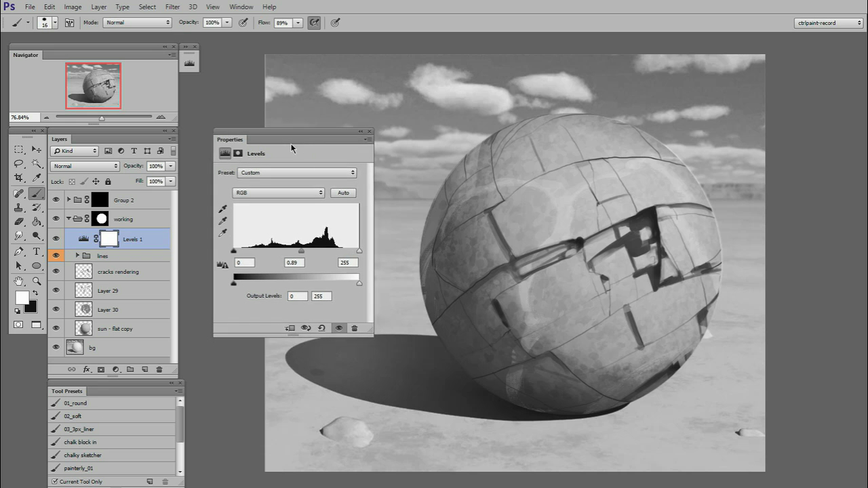Select the chalky sketcher tool preset

tap(83, 455)
